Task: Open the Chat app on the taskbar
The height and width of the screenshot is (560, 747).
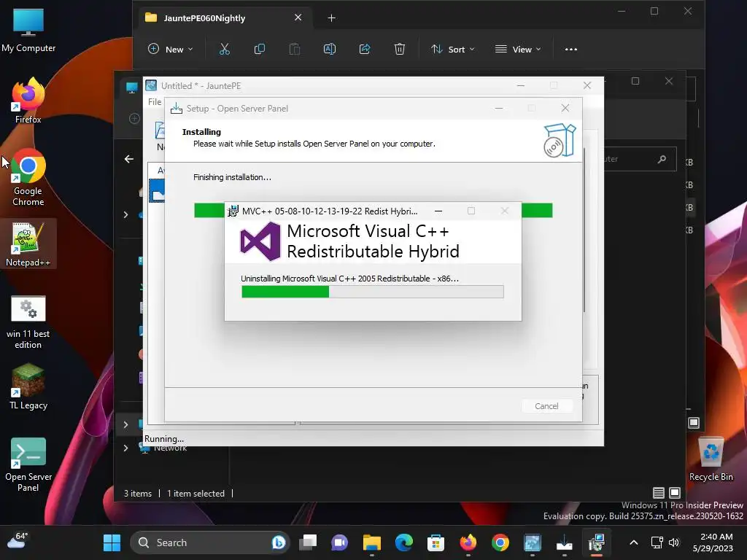Action: [x=340, y=542]
